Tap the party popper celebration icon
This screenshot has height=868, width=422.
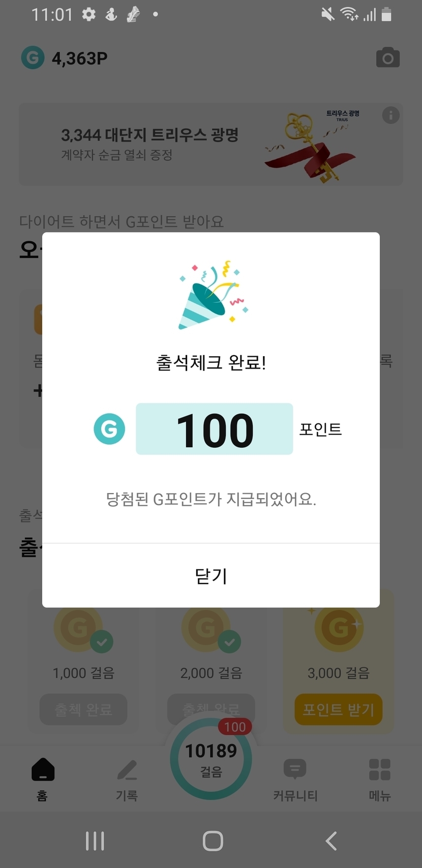click(x=212, y=296)
